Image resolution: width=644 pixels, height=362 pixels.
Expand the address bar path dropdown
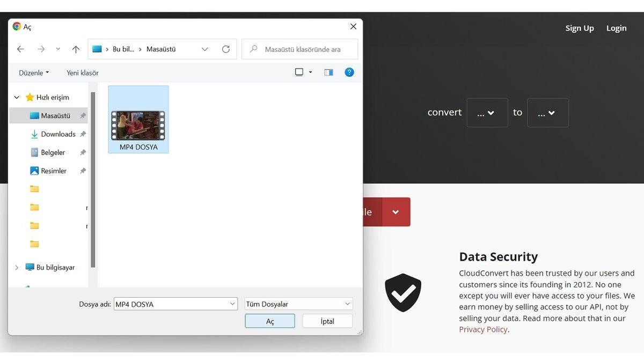[204, 49]
